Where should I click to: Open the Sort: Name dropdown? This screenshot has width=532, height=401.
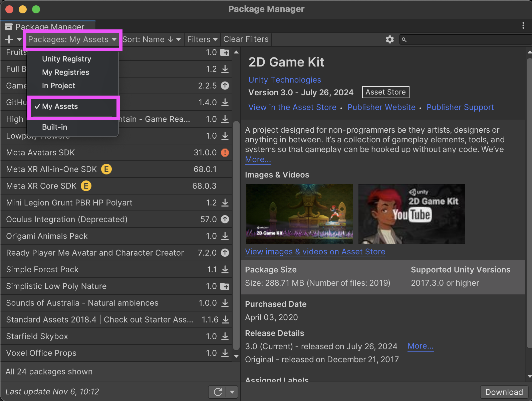pos(152,39)
